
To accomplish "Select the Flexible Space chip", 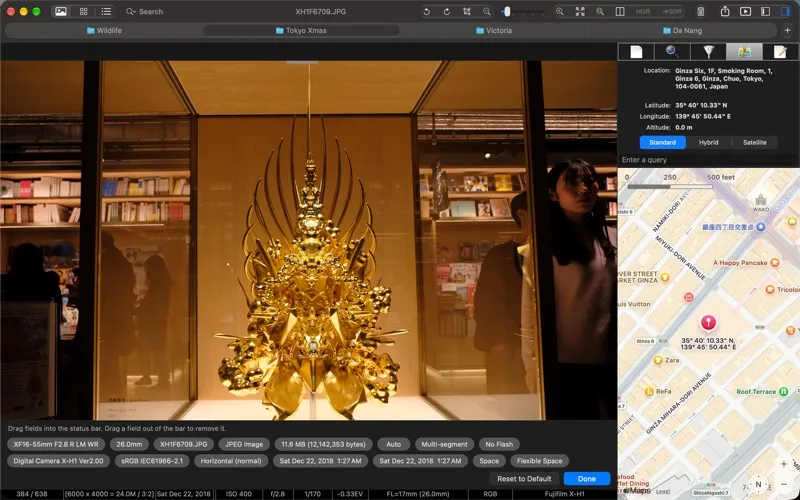I will (x=539, y=461).
